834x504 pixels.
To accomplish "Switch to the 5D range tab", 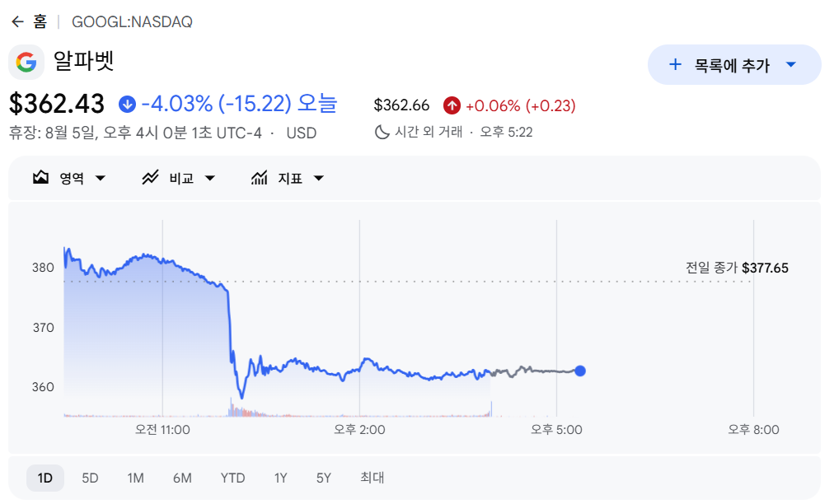I will pos(90,478).
